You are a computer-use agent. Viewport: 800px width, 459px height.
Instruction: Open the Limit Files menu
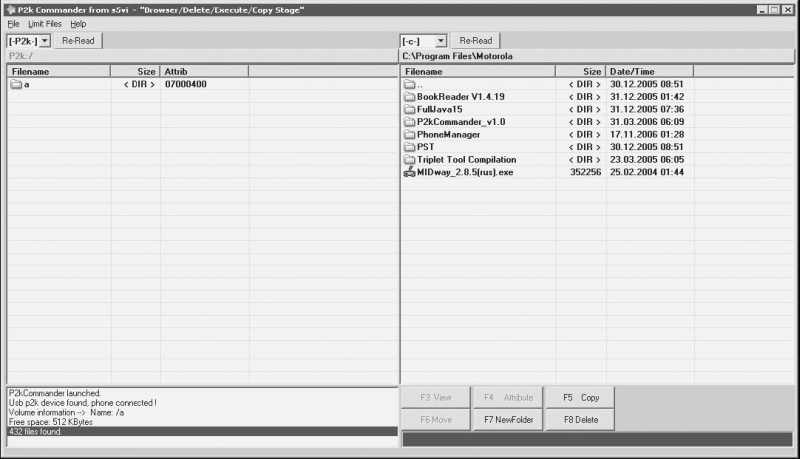[45, 24]
